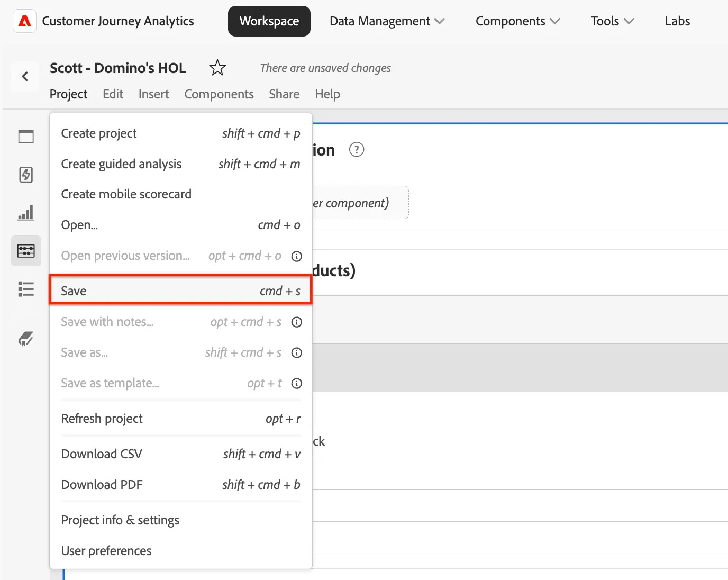Open User preferences
The height and width of the screenshot is (580, 728).
coord(181,551)
